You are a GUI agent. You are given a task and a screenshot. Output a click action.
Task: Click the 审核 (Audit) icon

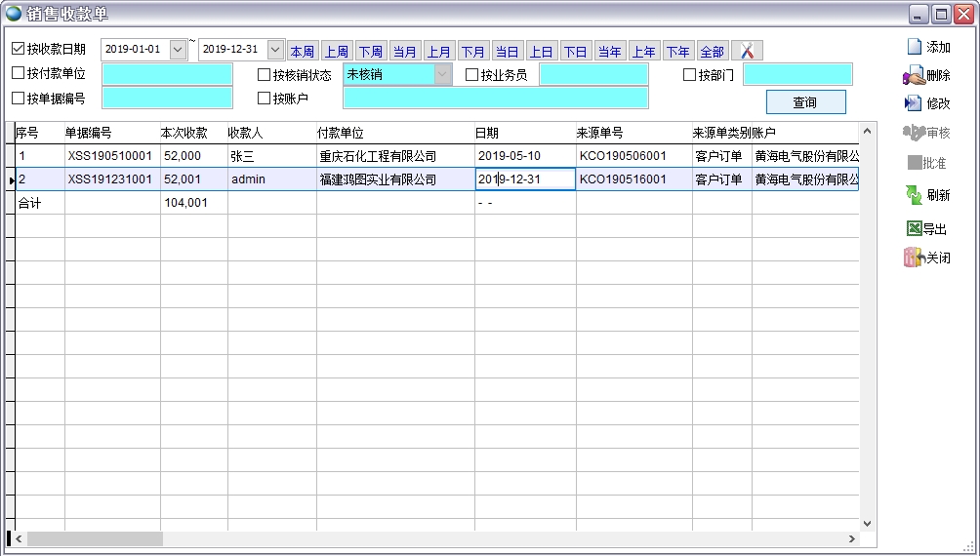914,133
